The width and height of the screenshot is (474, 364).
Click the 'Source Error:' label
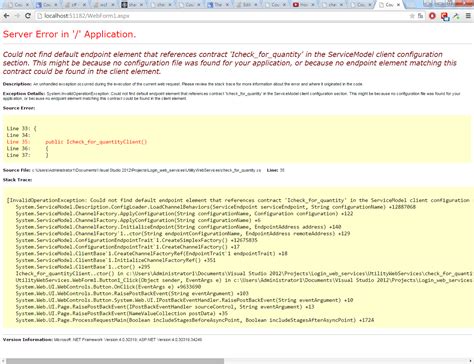coord(19,108)
